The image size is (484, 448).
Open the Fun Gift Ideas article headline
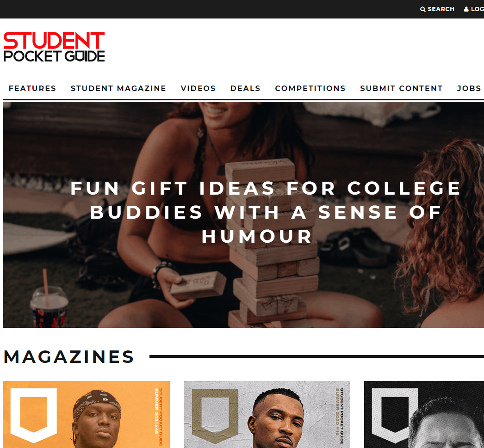click(x=266, y=212)
